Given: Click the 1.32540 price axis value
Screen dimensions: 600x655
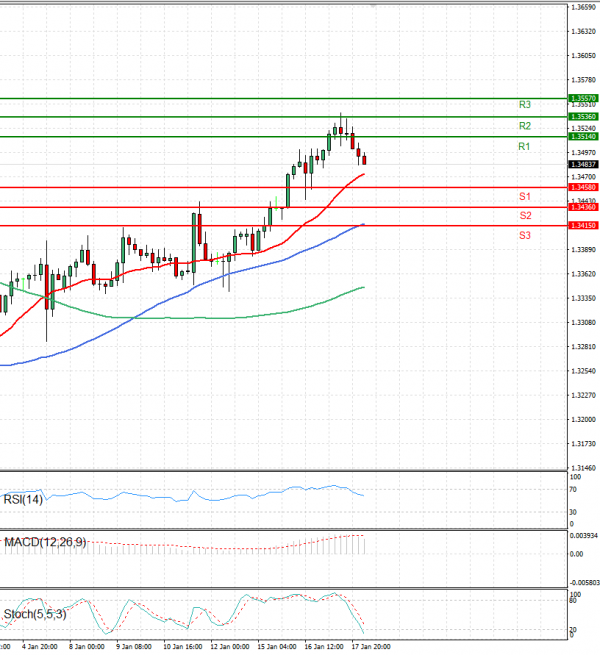Looking at the screenshot, I should pos(584,371).
